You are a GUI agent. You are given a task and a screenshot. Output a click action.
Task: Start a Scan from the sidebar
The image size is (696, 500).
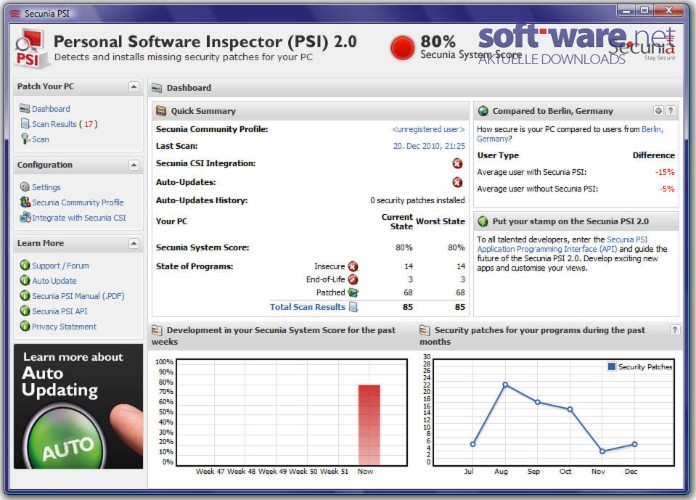40,139
